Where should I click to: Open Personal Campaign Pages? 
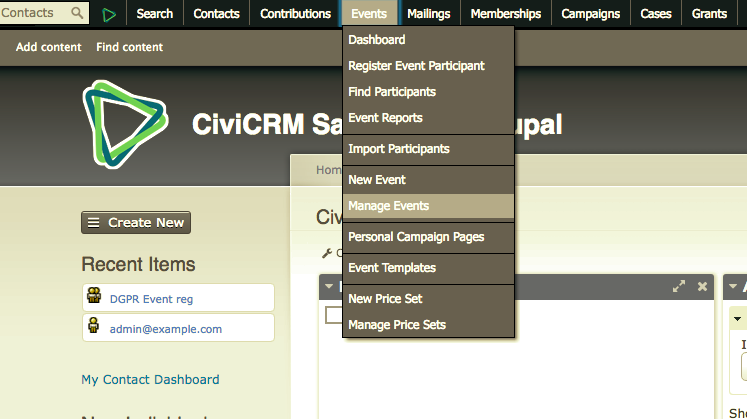428,237
